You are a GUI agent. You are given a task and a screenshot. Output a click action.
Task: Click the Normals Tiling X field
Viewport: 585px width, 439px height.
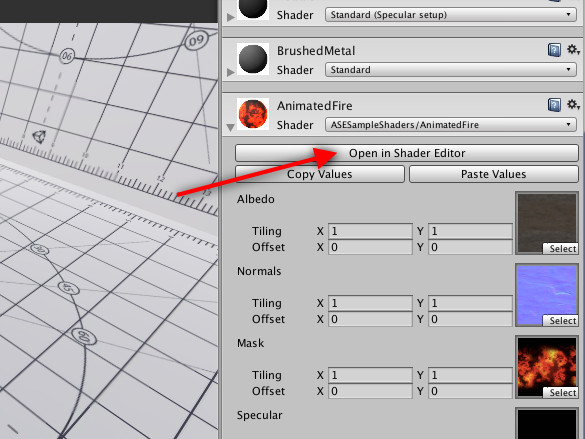[370, 303]
